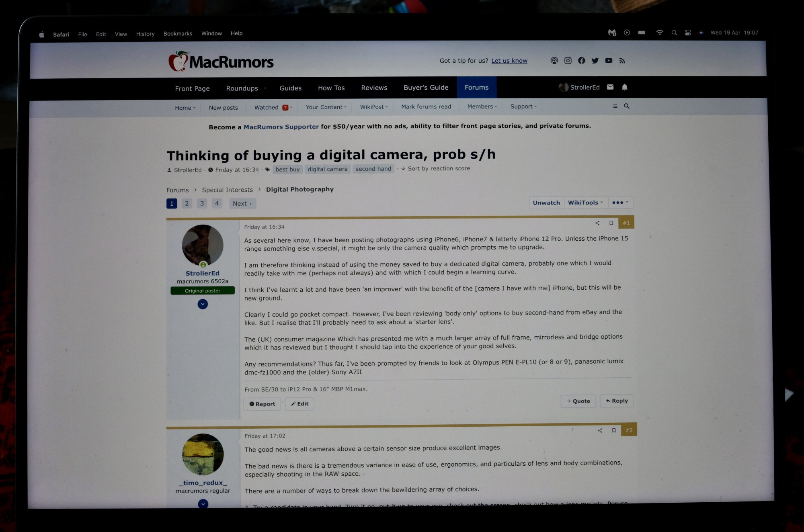Share post #1 using share icon

click(x=597, y=223)
